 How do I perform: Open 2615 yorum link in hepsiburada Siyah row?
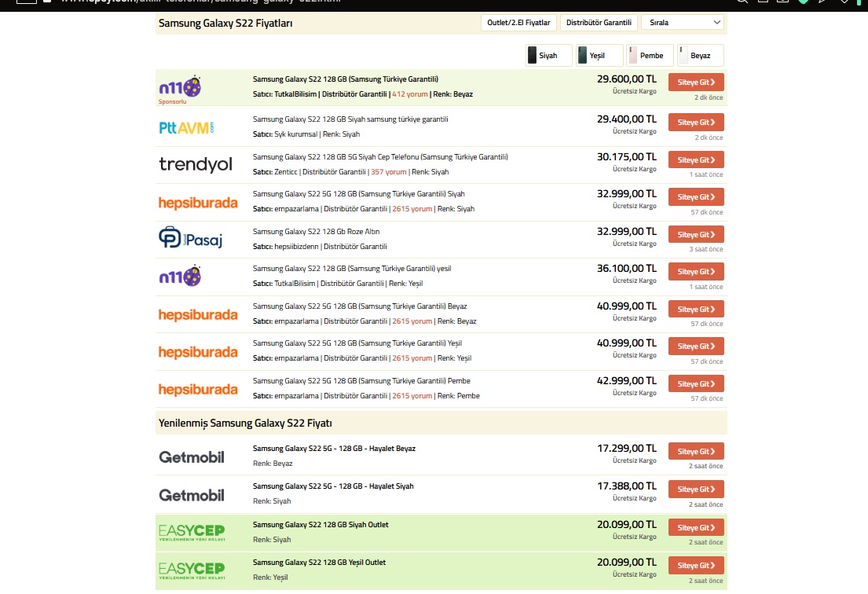[x=412, y=209]
